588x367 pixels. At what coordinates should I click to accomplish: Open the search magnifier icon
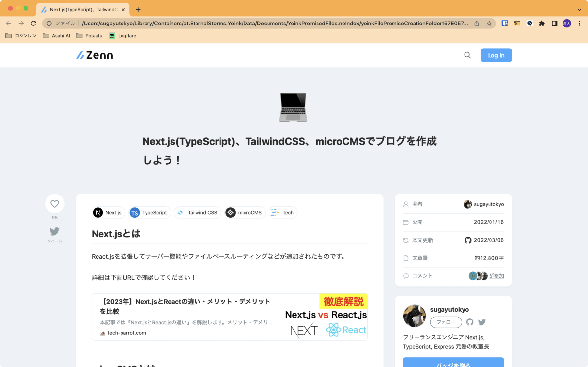coord(467,55)
